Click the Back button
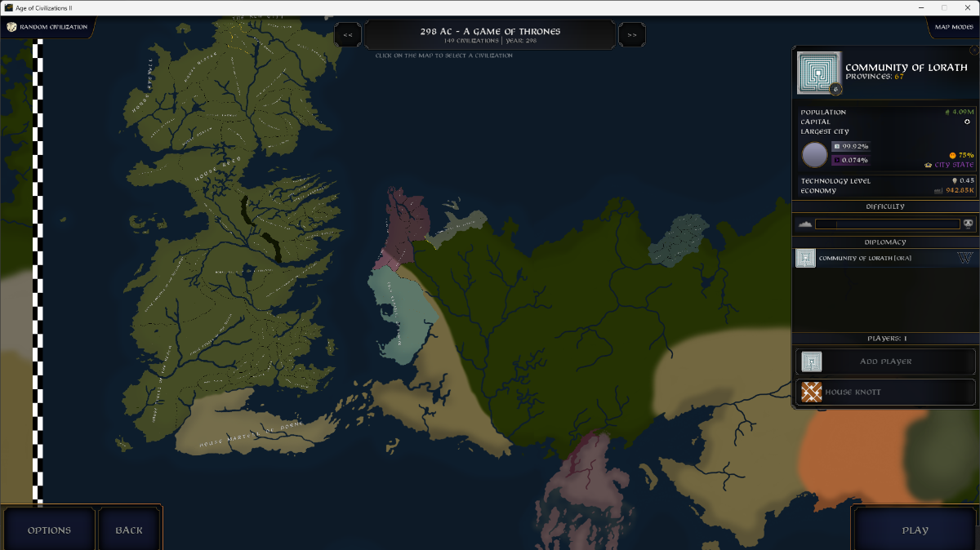Screen dimensions: 980x550 pyautogui.click(x=129, y=530)
